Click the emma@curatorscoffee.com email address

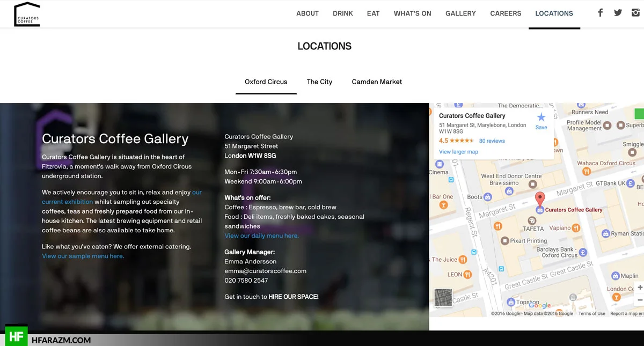[266, 271]
